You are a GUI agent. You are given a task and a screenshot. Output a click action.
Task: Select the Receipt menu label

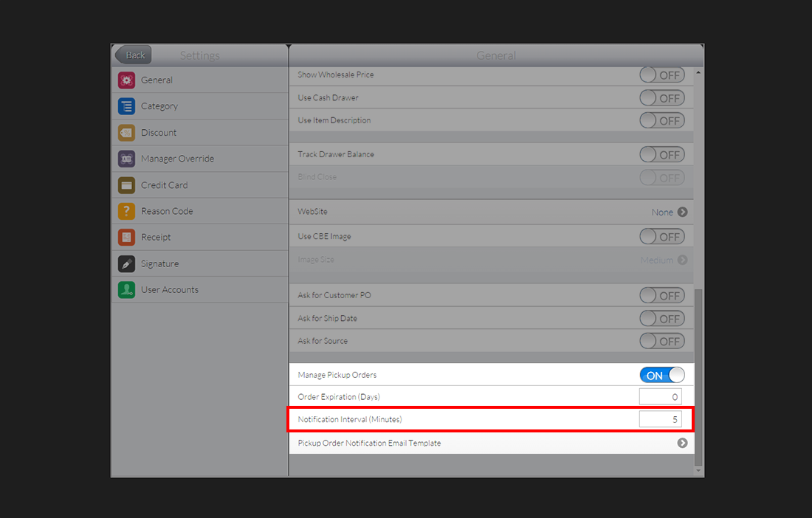[x=156, y=237]
